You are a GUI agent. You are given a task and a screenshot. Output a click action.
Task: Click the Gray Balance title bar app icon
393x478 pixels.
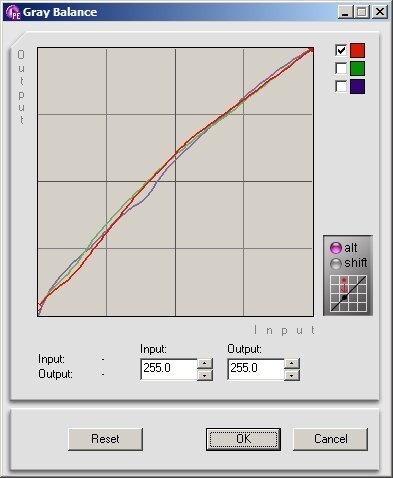pos(13,12)
